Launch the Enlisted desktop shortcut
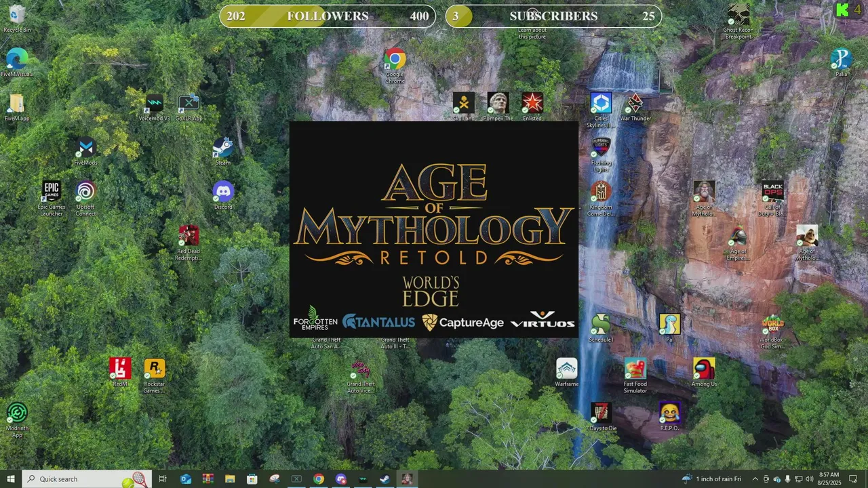Screen dimensions: 868x488 (532, 107)
